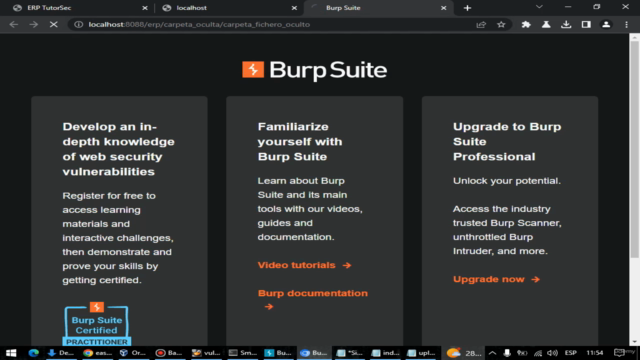Switch to Burp Suite app in taskbar
Viewport: 640px width, 360px height.
pos(278,353)
